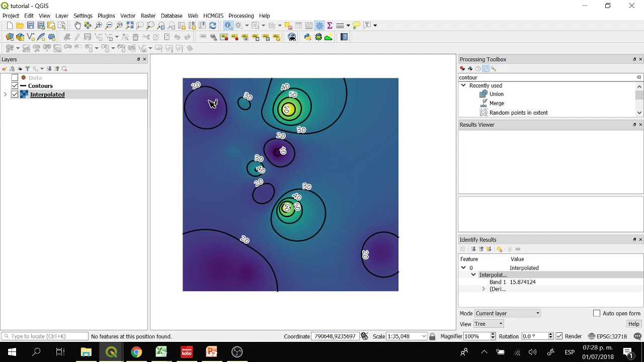Select Random points in extent algorithm
Viewport: 644px width, 362px height.
(518, 113)
